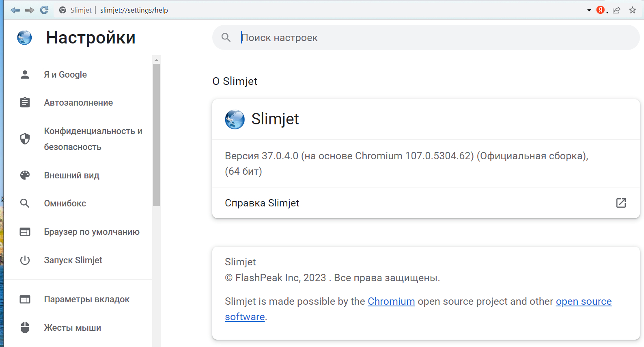Open the open source software link

(583, 301)
